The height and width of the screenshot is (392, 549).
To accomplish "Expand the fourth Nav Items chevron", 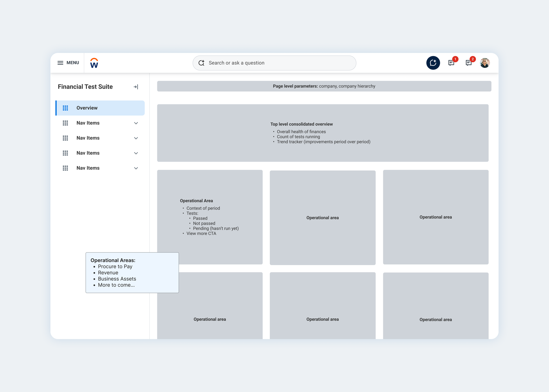I will coord(136,168).
